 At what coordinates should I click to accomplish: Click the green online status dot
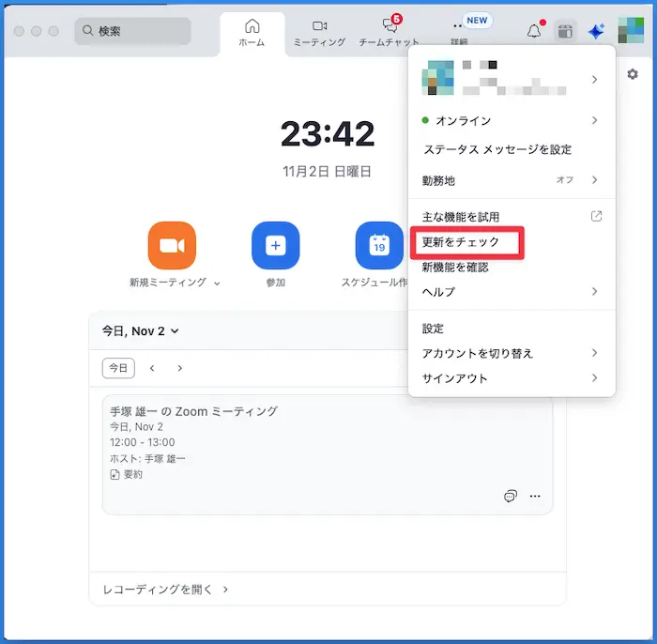(425, 120)
